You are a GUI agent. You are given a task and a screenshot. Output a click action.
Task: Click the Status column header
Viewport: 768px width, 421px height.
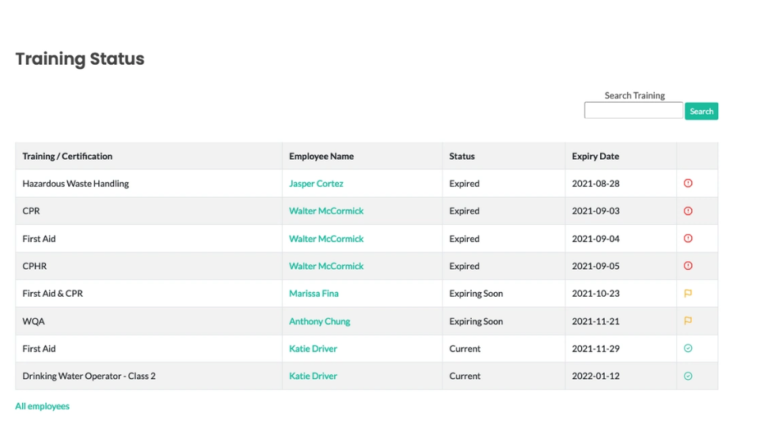click(462, 156)
